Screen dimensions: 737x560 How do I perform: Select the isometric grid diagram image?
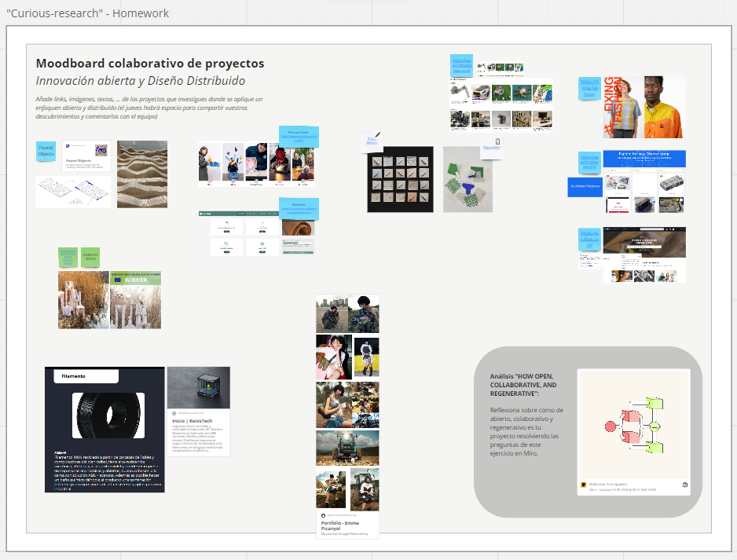click(x=73, y=191)
